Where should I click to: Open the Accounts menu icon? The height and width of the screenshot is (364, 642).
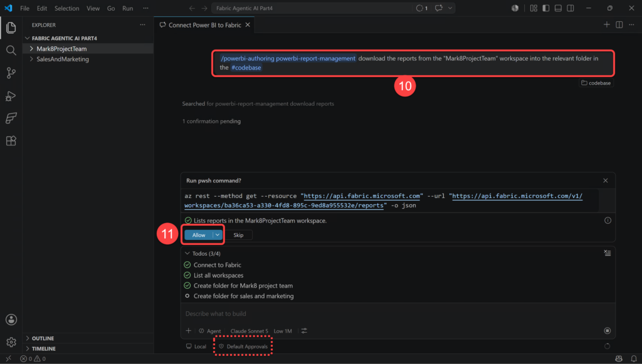(11, 320)
